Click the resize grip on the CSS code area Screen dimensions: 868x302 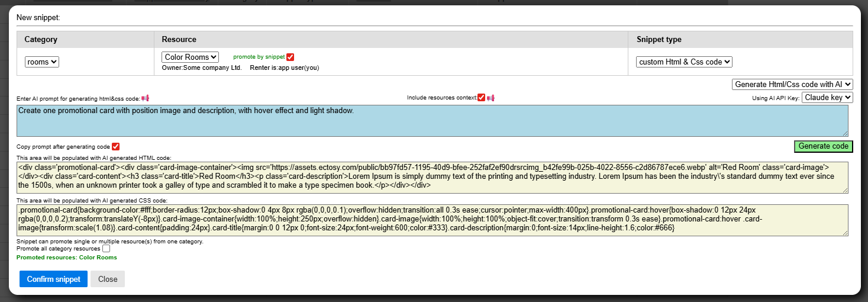click(845, 233)
